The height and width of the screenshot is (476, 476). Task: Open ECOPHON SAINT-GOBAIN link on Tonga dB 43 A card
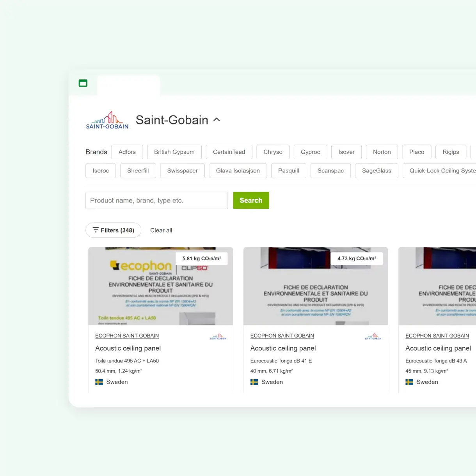(x=437, y=336)
